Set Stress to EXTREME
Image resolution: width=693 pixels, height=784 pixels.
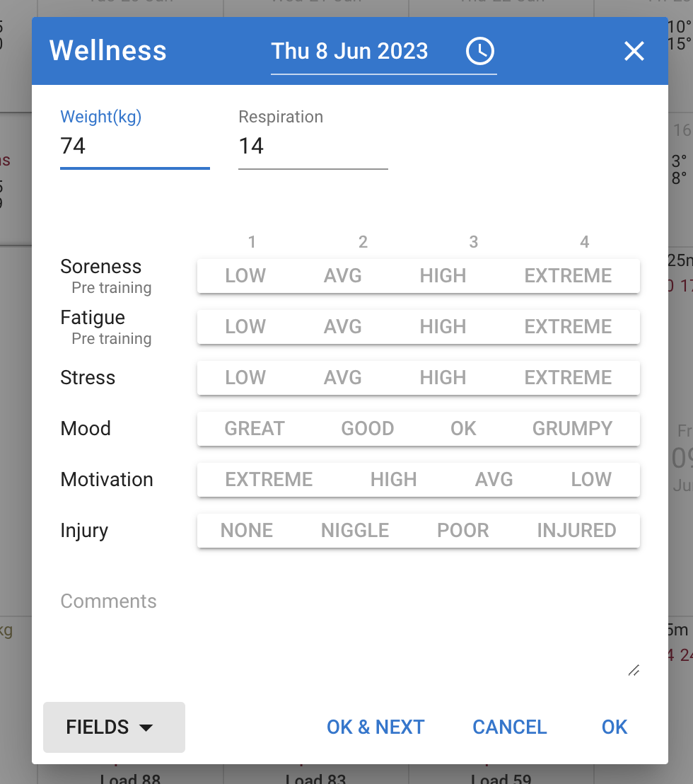tap(568, 378)
